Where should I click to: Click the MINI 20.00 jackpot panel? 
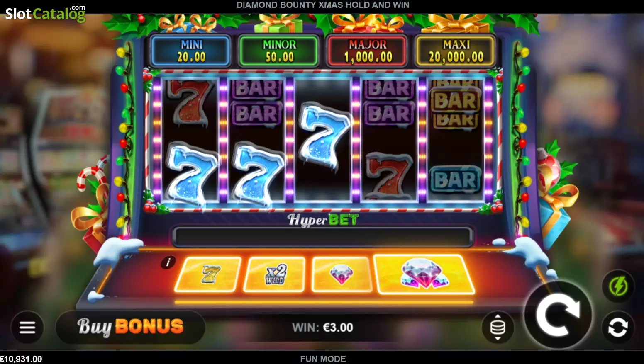point(191,51)
